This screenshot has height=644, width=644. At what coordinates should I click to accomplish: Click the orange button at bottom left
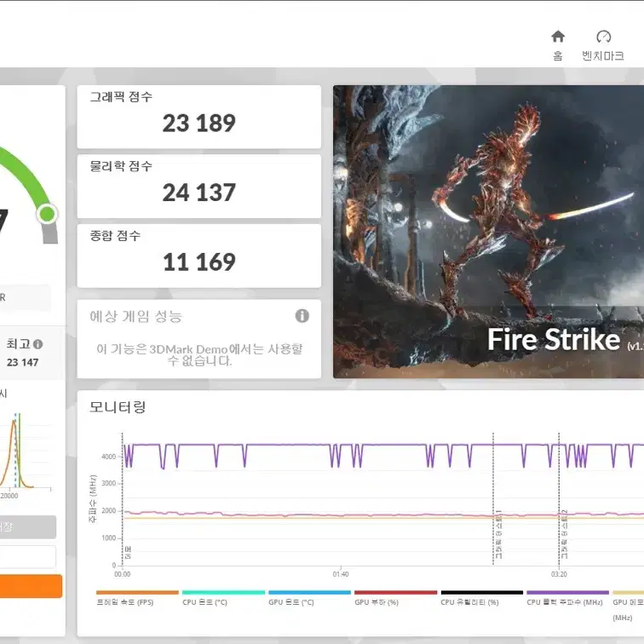[31, 586]
